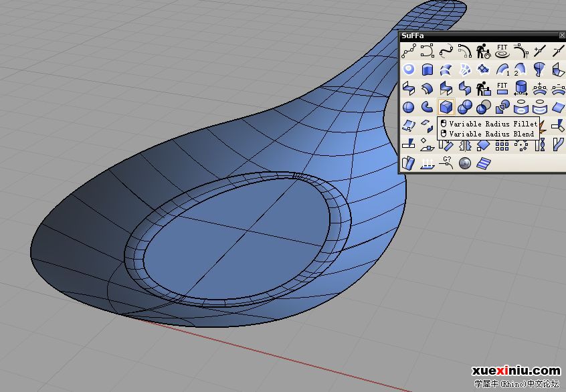Select the boolean union two-spheres icon
This screenshot has width=566, height=392.
[465, 107]
